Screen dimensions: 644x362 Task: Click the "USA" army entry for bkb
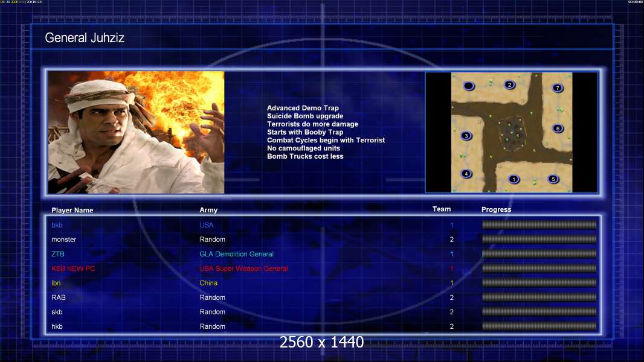(x=206, y=225)
